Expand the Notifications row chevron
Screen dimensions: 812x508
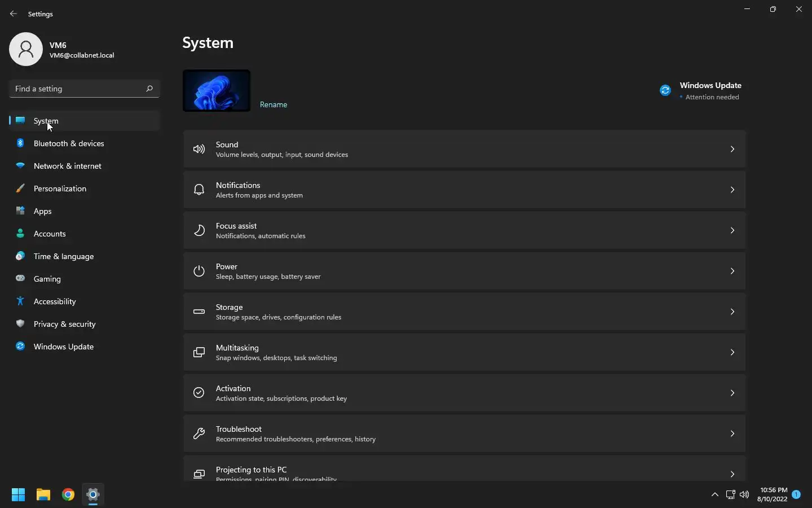[x=732, y=190]
